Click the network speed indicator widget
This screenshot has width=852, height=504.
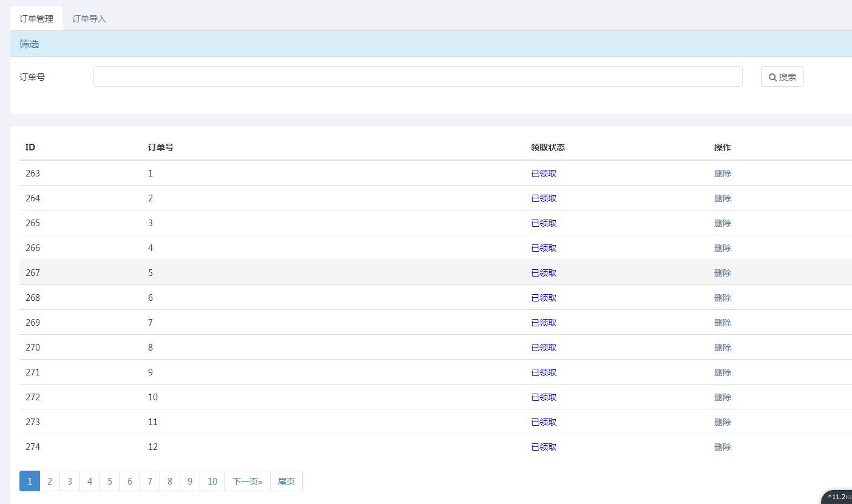(837, 497)
